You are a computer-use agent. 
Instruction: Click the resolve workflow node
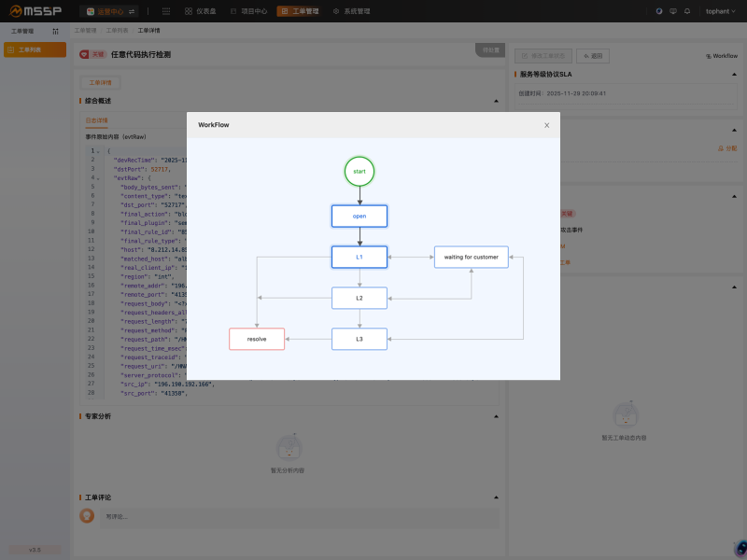[x=257, y=339]
